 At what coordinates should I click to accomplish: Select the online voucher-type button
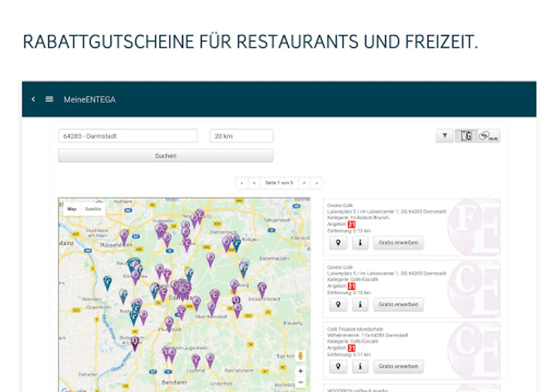[489, 136]
